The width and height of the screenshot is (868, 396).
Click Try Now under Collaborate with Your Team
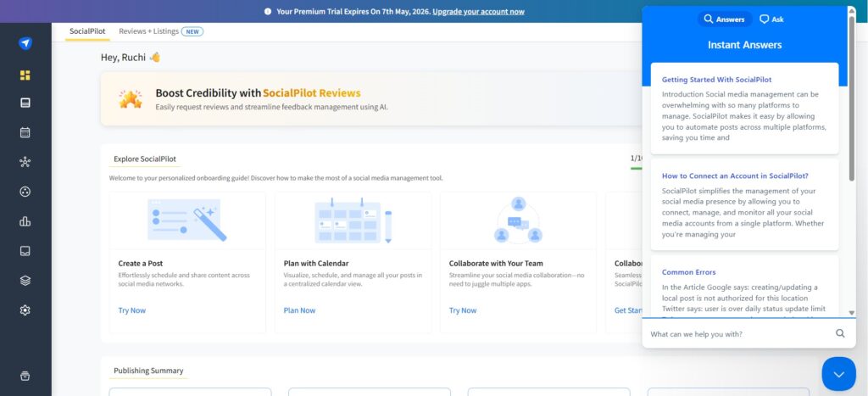click(463, 310)
